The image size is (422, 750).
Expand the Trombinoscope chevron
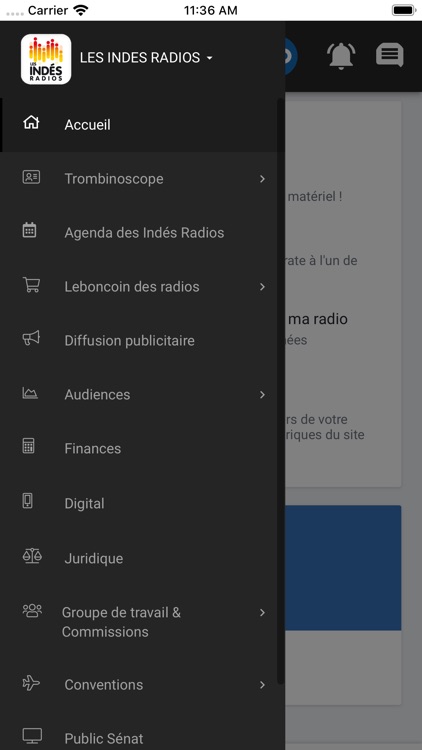(262, 179)
